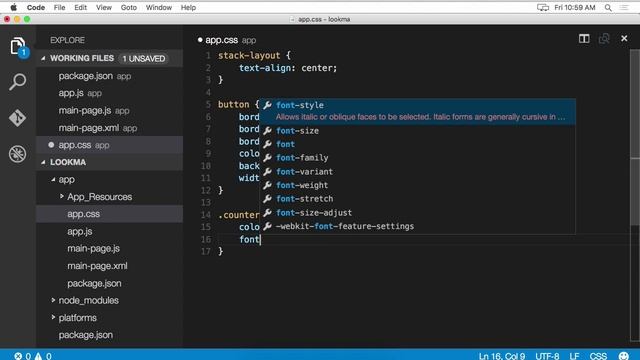Click the errors icon in status bar

(x=18, y=356)
